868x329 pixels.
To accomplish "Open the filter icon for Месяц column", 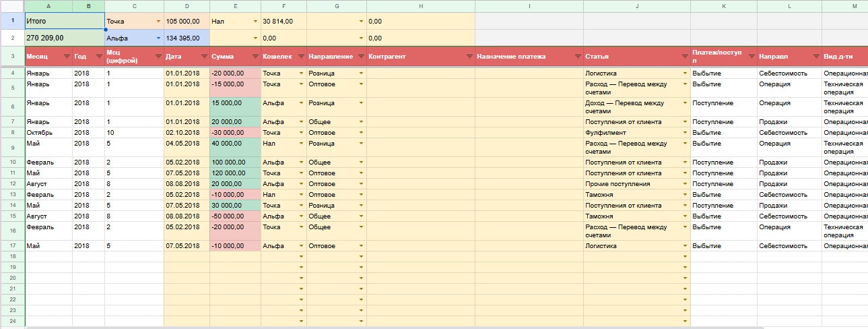I will 66,57.
